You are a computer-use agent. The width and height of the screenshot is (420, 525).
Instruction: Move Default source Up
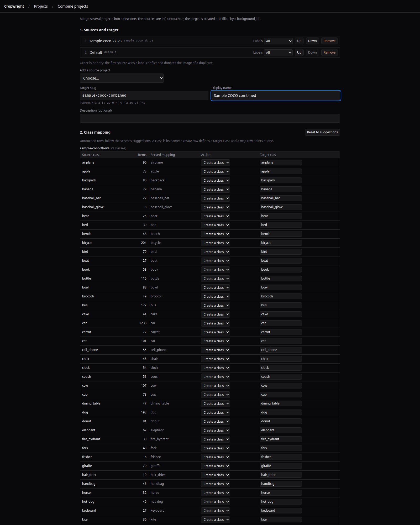(x=299, y=52)
